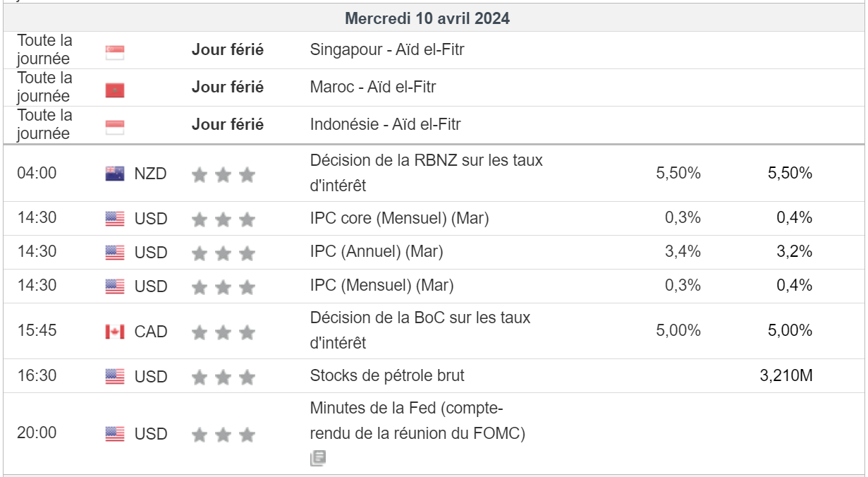
Task: Open Minutes de la Fed event
Action: [417, 421]
